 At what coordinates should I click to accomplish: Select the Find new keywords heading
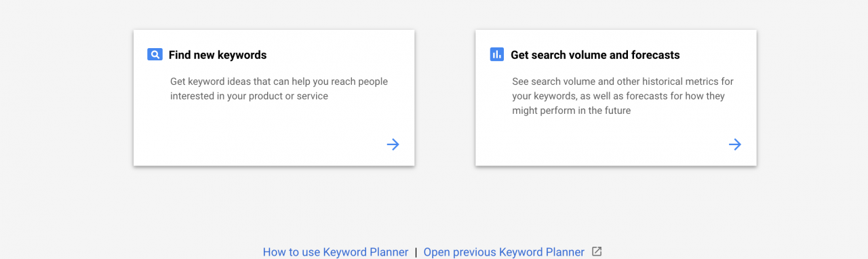[218, 55]
